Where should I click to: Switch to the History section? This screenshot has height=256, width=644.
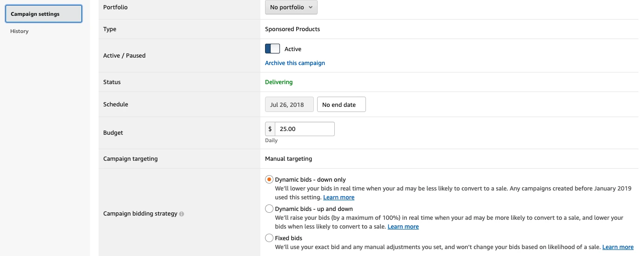20,31
